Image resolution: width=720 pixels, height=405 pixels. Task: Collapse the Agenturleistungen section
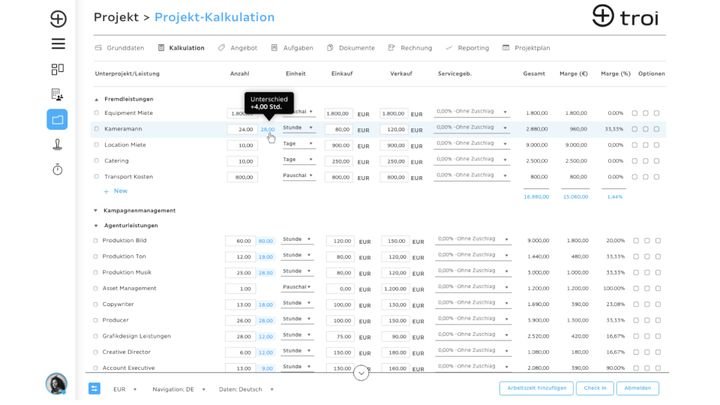coord(96,225)
